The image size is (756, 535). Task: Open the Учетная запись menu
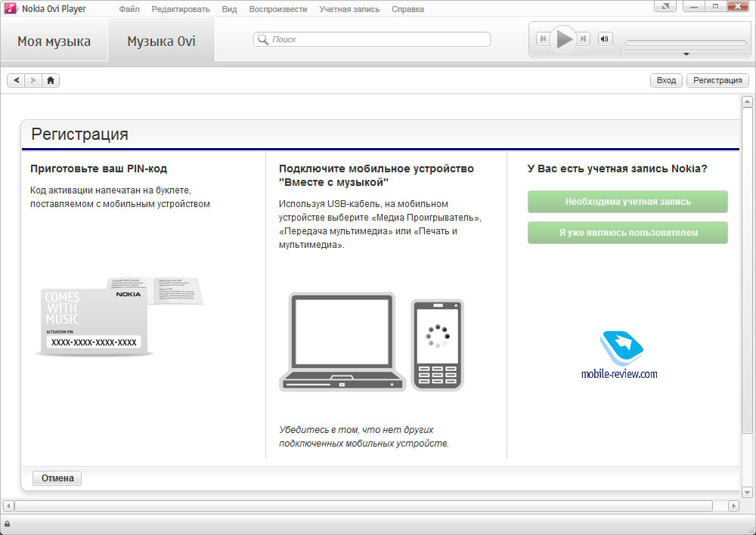pyautogui.click(x=349, y=9)
